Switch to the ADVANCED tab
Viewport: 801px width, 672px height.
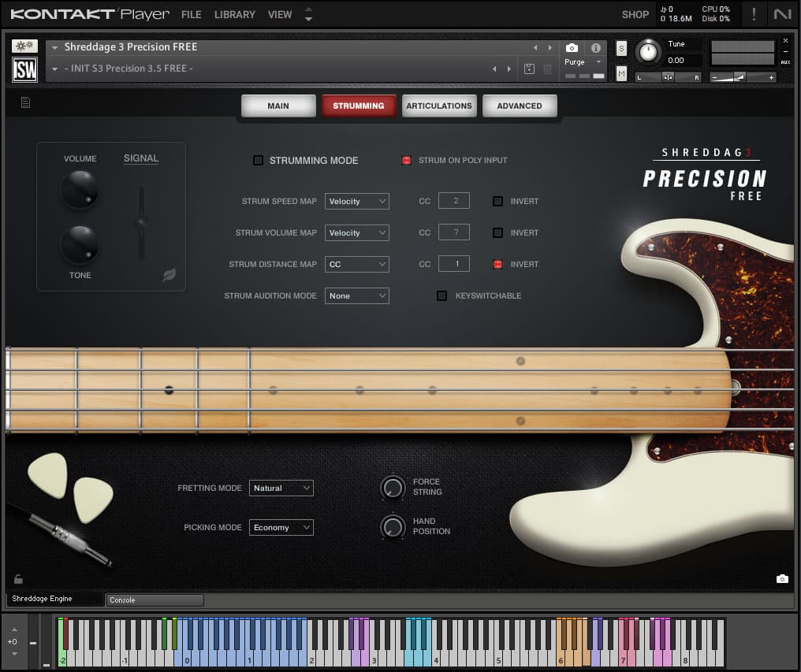point(520,106)
